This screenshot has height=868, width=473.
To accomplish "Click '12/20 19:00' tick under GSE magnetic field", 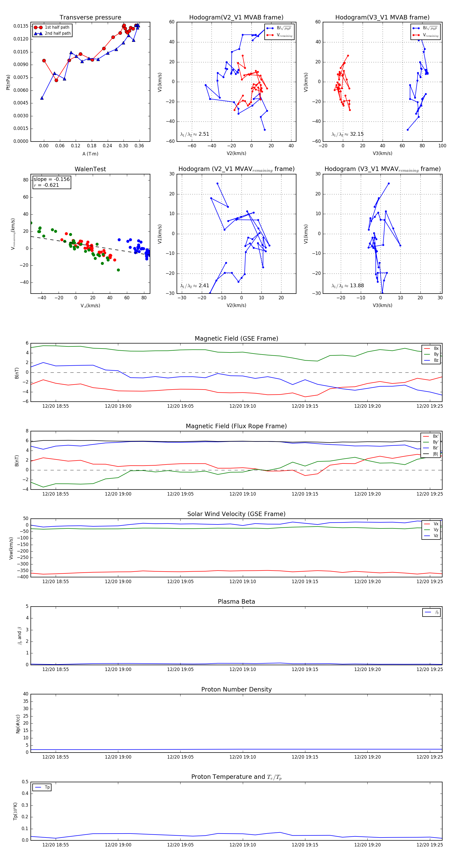I will click(118, 406).
